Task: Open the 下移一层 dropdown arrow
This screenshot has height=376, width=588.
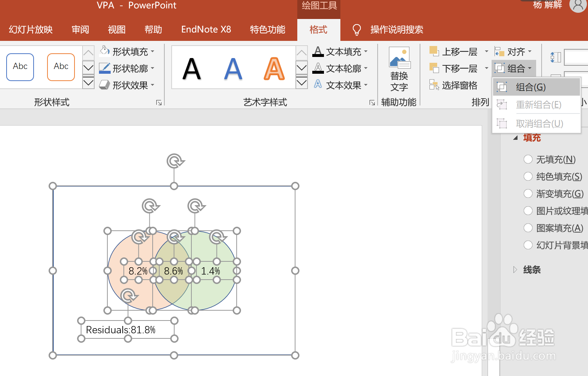Action: pos(486,68)
